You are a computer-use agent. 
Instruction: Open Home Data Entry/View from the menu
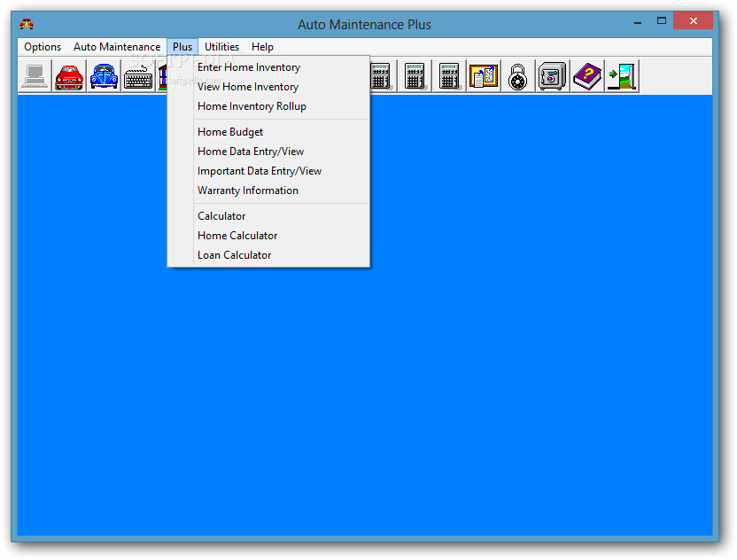(x=268, y=152)
